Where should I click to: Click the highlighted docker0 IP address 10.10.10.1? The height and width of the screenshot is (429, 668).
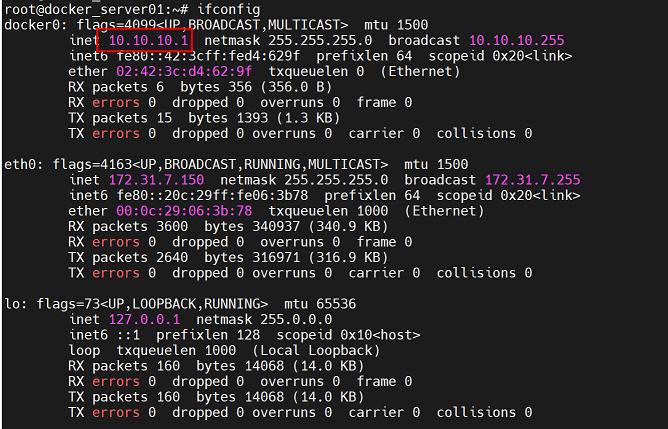pyautogui.click(x=143, y=40)
